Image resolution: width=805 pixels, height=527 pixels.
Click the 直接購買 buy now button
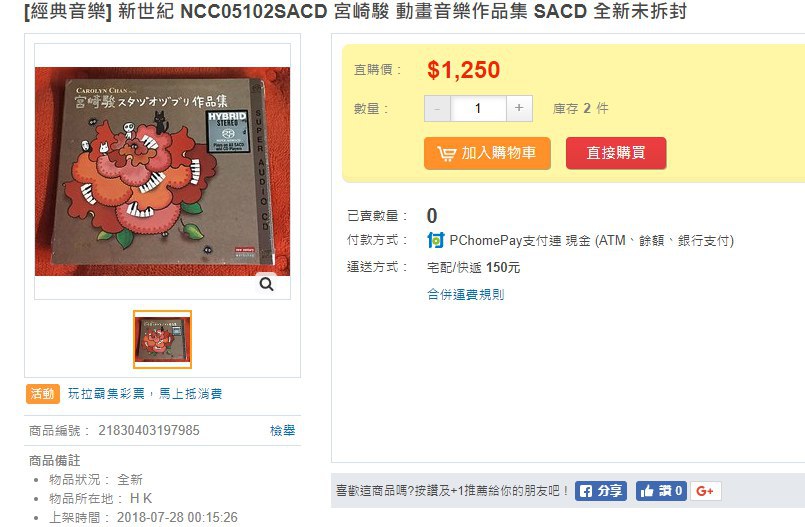[616, 153]
